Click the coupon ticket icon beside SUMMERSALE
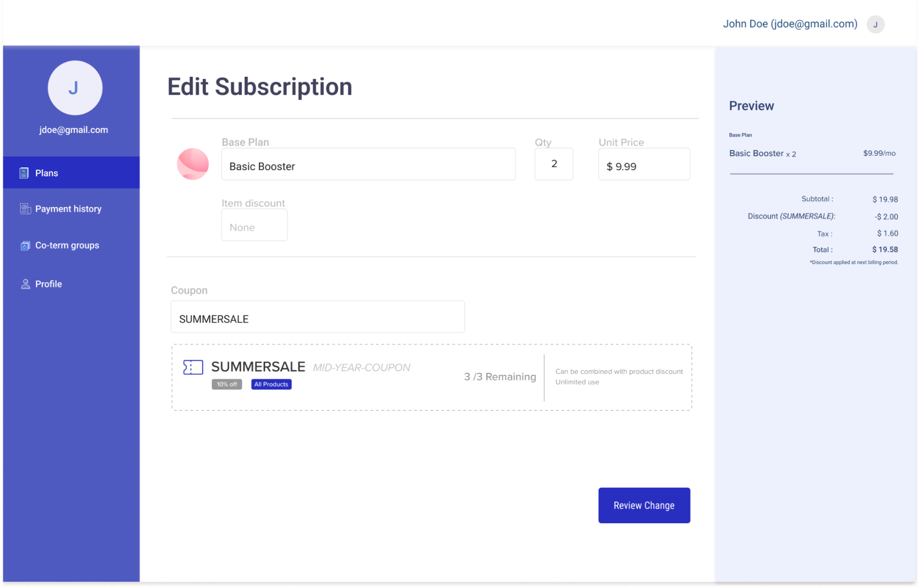 point(192,367)
